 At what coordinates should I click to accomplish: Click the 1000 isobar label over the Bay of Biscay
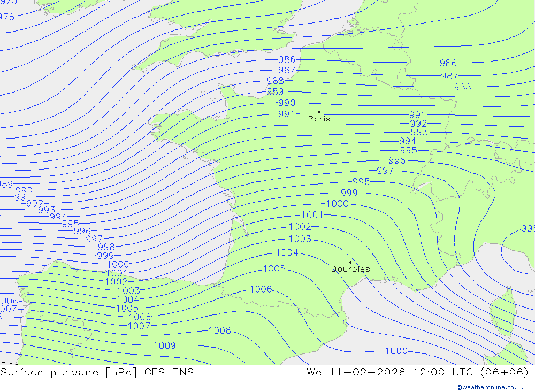118,264
